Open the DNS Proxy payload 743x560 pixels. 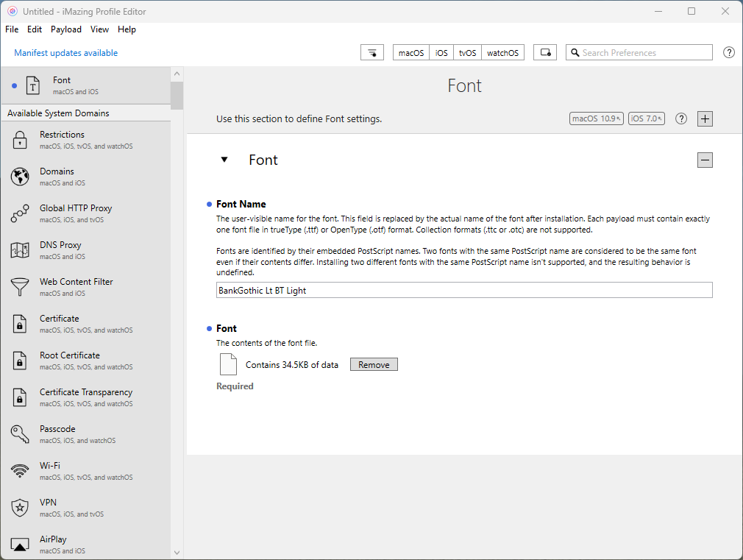tap(60, 249)
